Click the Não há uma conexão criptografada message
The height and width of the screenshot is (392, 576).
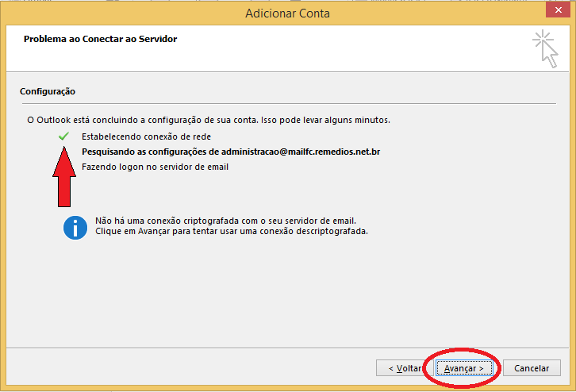[x=225, y=221]
